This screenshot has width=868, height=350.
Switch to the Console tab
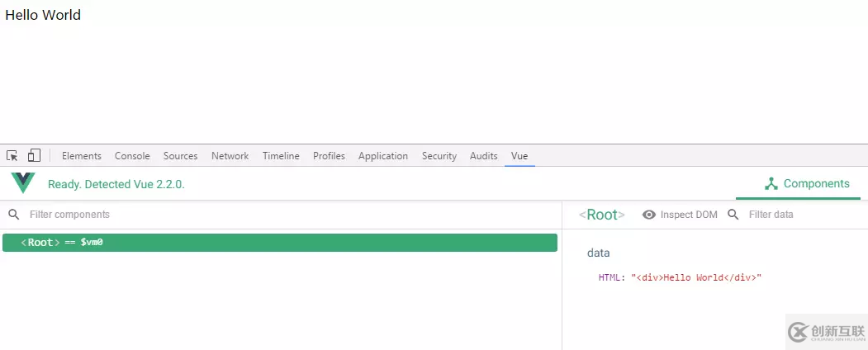click(132, 156)
